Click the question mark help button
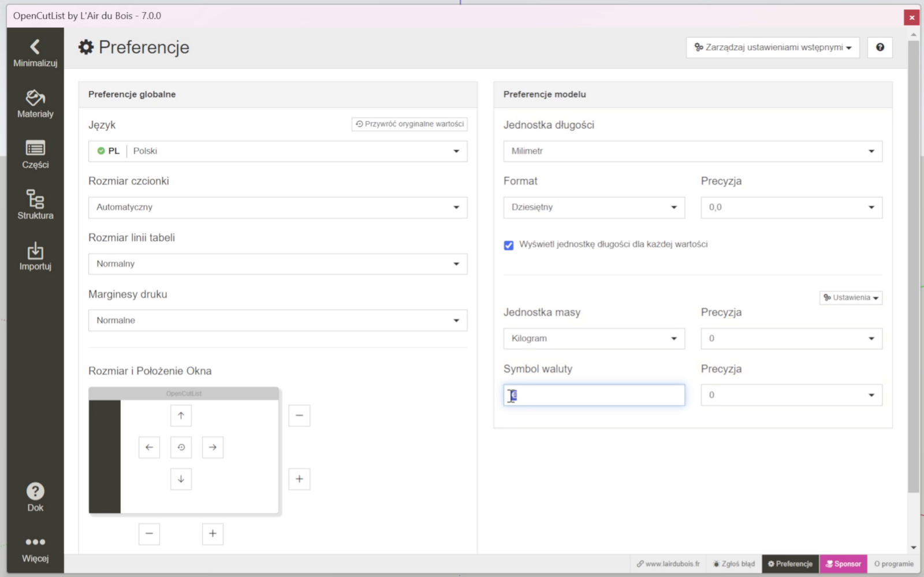 click(880, 47)
